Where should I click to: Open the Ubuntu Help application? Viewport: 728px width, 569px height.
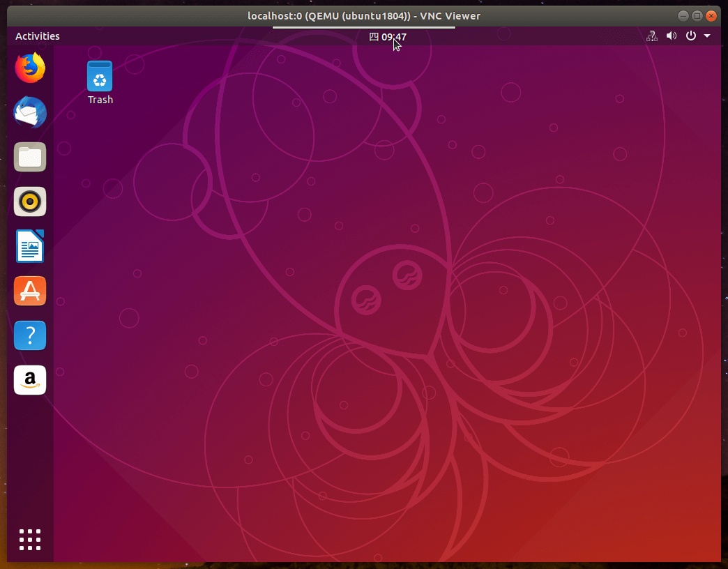[30, 335]
